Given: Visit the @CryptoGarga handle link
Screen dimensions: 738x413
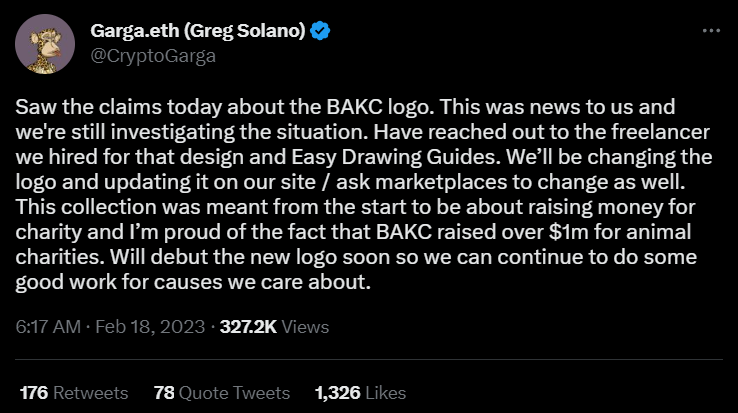Looking at the screenshot, I should [154, 55].
